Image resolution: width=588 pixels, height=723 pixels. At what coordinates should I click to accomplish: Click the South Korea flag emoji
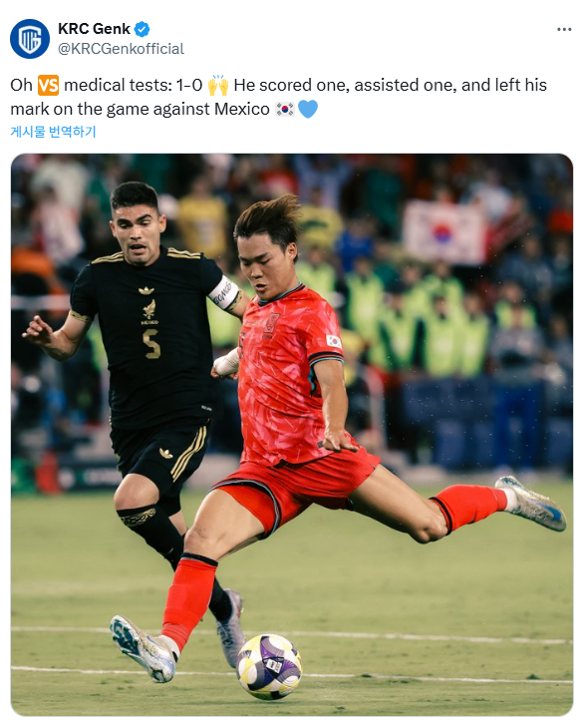[x=285, y=110]
